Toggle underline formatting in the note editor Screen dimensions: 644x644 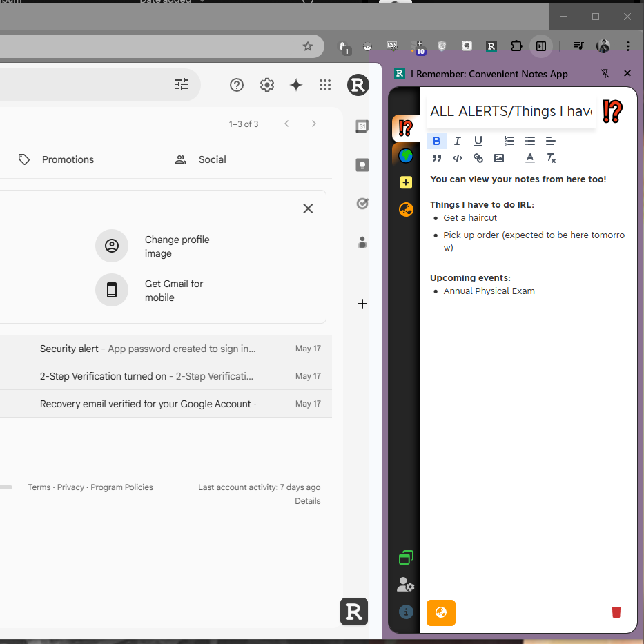point(478,141)
